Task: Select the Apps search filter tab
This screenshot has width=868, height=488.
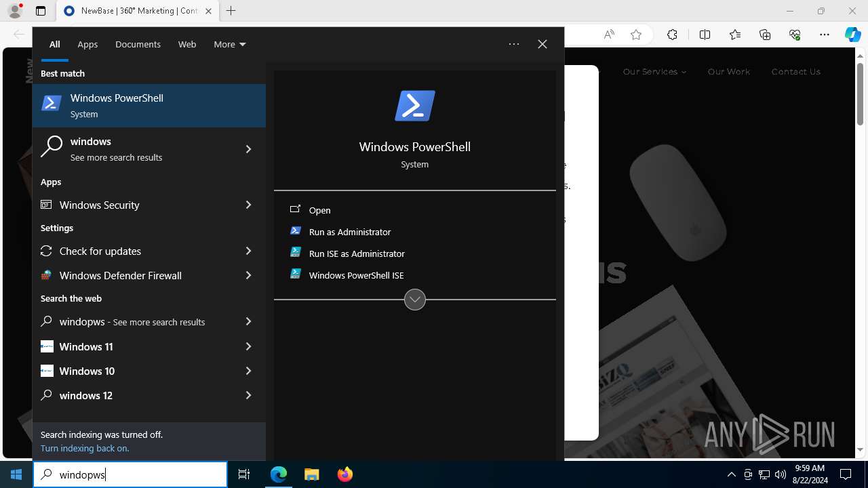Action: point(87,44)
